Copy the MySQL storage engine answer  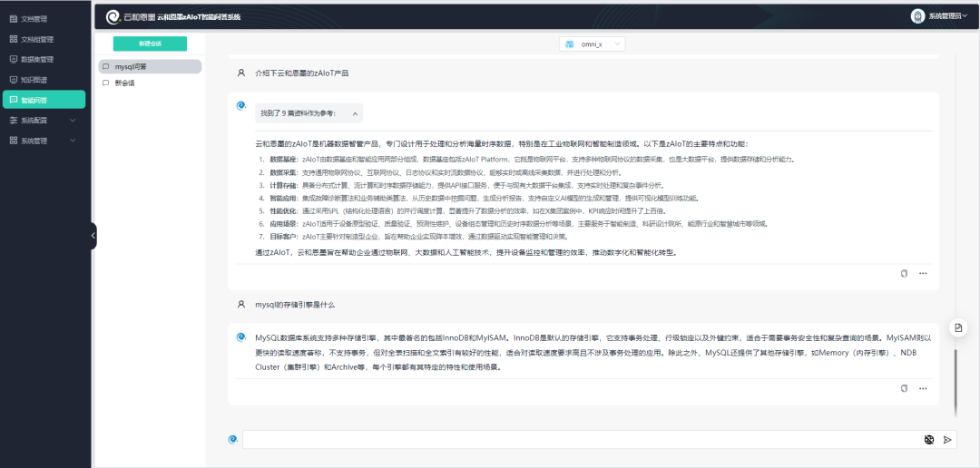(x=904, y=388)
